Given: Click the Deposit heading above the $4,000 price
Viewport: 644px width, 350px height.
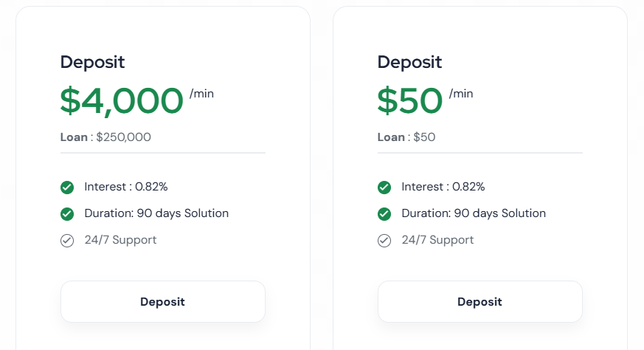Looking at the screenshot, I should point(93,62).
